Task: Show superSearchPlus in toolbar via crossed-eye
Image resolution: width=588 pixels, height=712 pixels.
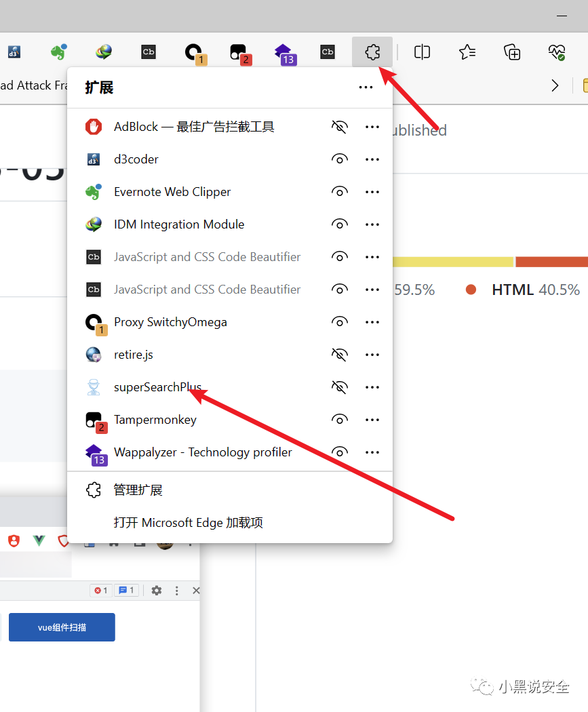Action: pos(340,387)
